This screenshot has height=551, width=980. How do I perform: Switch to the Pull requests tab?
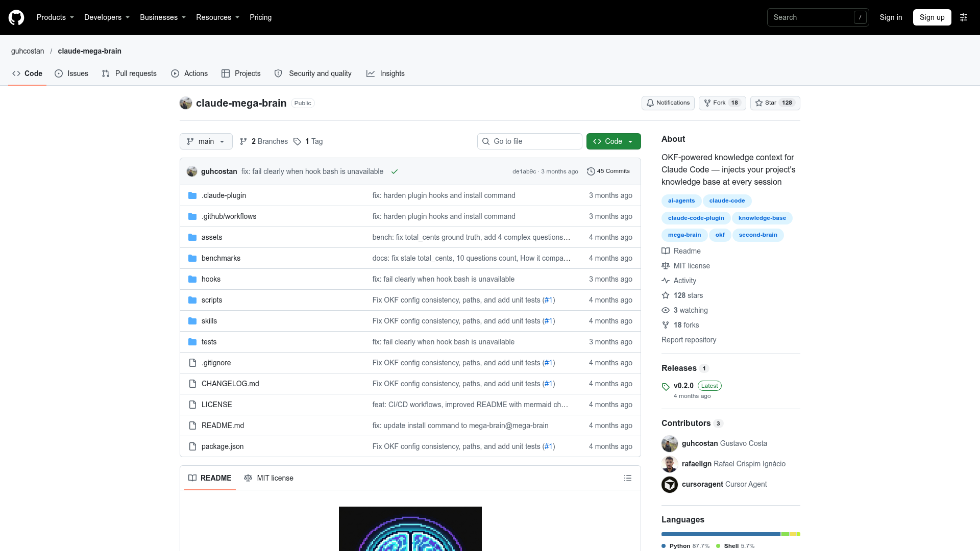pos(130,73)
